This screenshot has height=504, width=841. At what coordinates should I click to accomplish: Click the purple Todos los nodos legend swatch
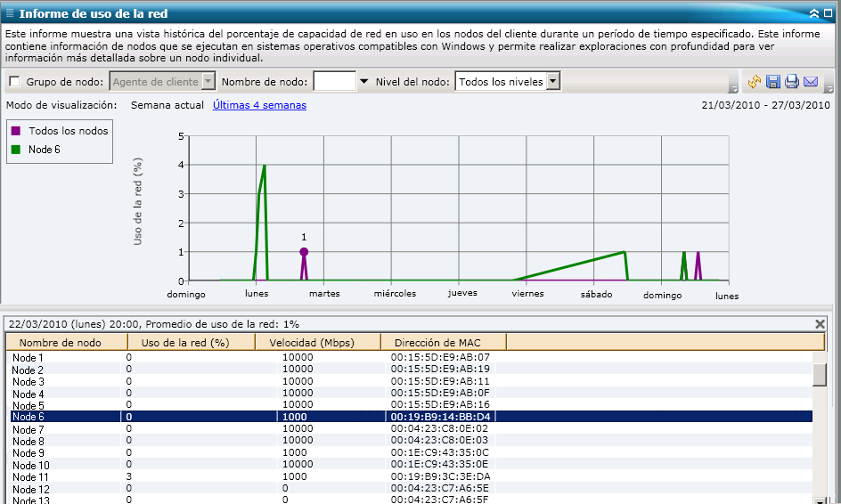pyautogui.click(x=16, y=131)
